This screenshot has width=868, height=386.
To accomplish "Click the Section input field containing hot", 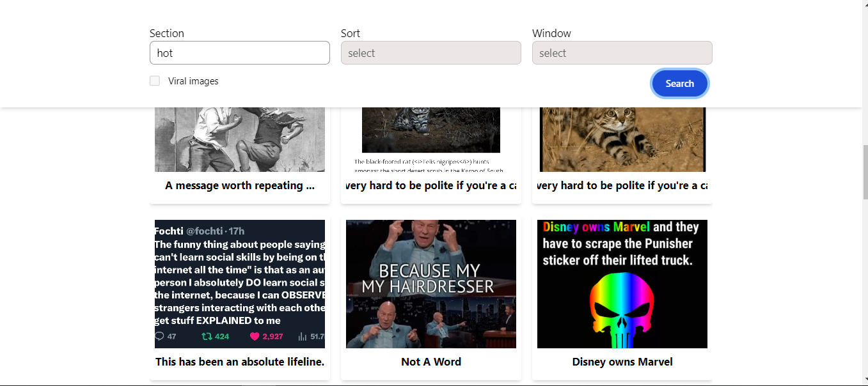I will (240, 53).
